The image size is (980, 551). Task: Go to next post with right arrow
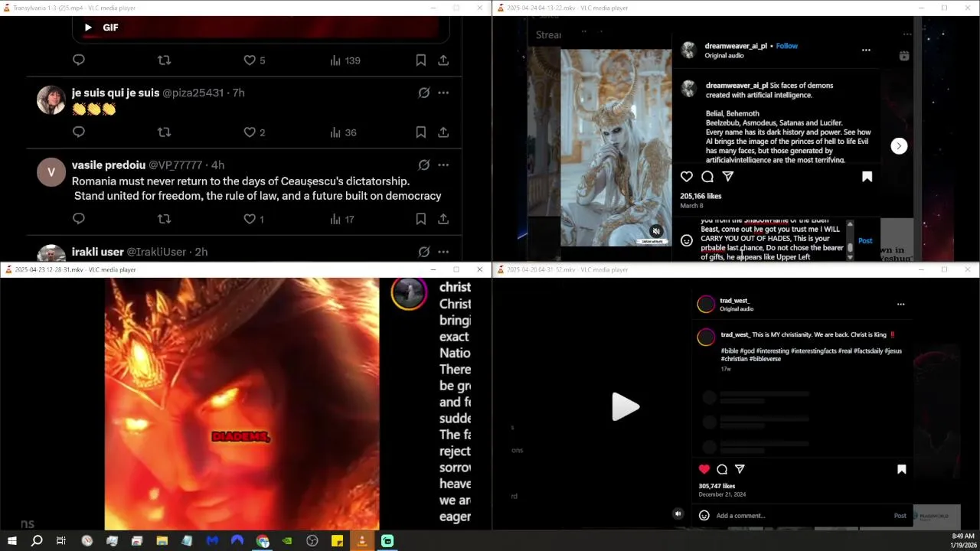[899, 146]
